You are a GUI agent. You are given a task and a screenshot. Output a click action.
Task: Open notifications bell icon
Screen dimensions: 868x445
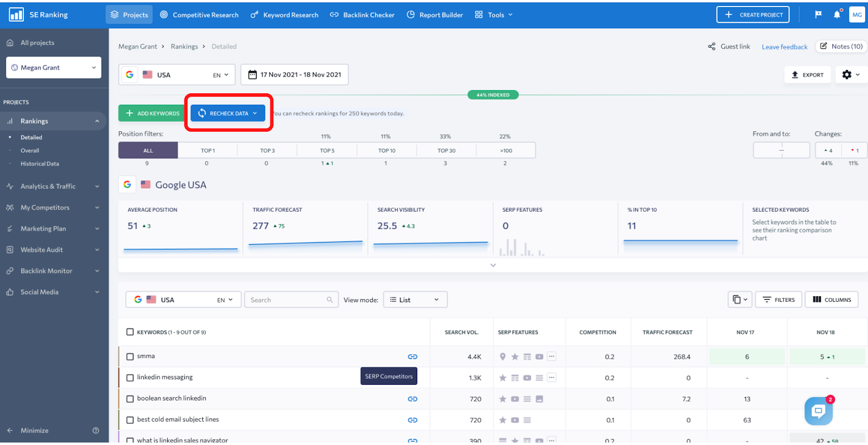click(837, 15)
